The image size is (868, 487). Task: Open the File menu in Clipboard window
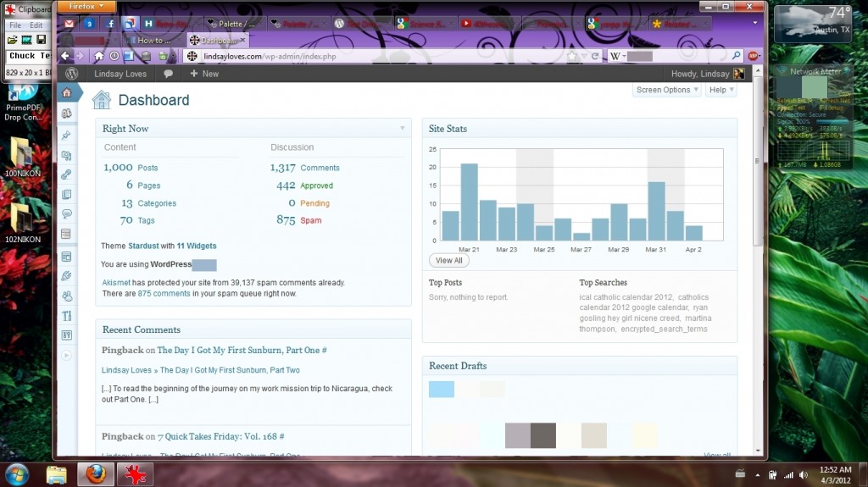click(x=15, y=25)
